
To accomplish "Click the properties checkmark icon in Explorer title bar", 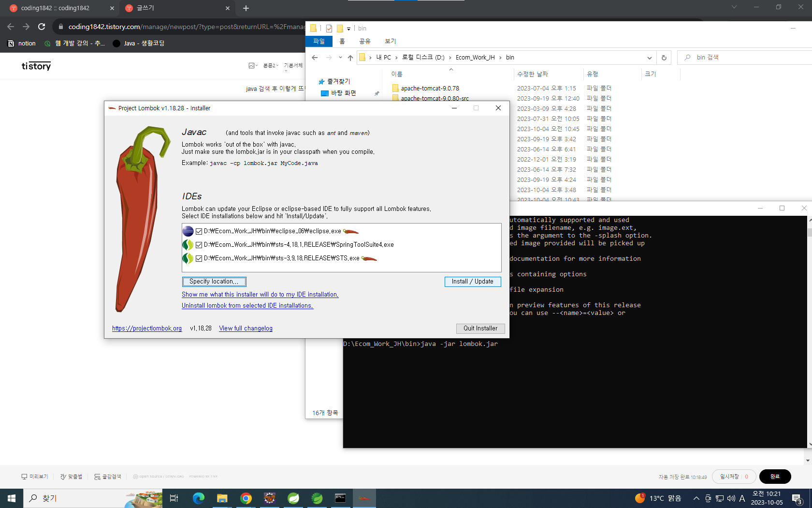I will click(329, 29).
